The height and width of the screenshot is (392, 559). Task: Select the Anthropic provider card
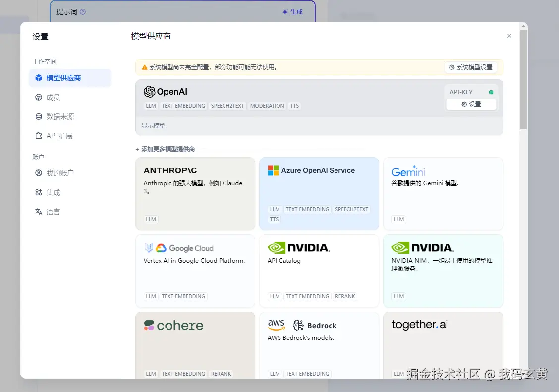click(195, 194)
